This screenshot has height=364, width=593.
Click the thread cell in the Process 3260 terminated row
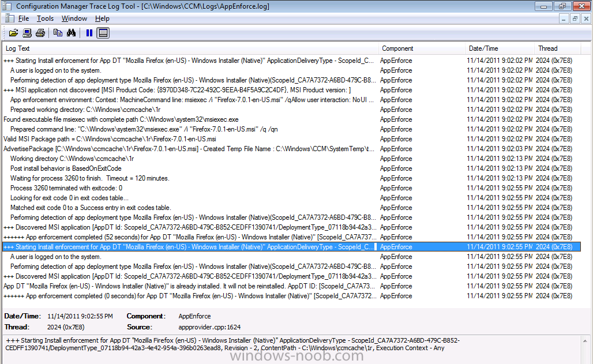[x=554, y=188]
